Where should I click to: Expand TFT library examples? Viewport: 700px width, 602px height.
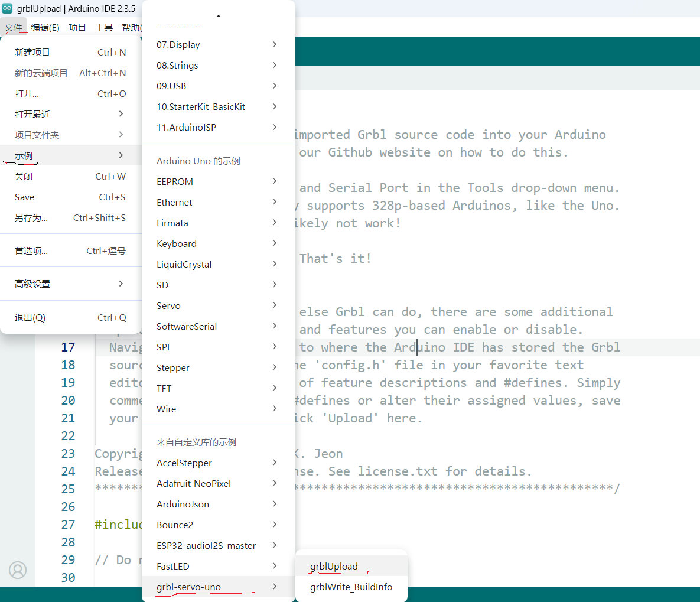coord(219,389)
